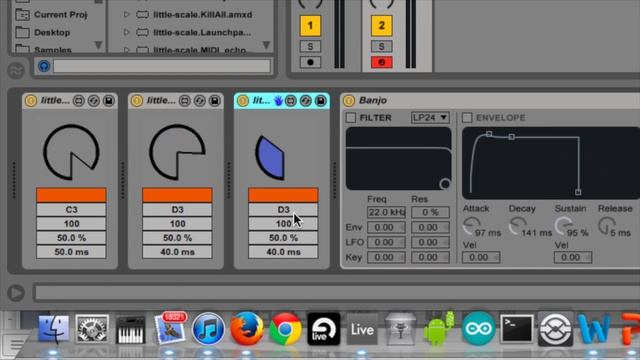Launch Google Chrome from the dock
The image size is (640, 360).
pos(285,329)
